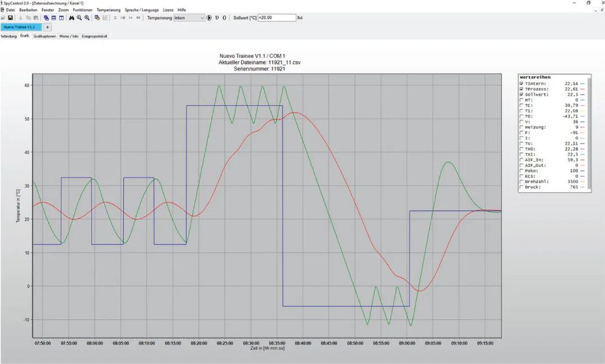Enable the Drehzahl series checkbox
605x364 pixels.
(x=522, y=181)
